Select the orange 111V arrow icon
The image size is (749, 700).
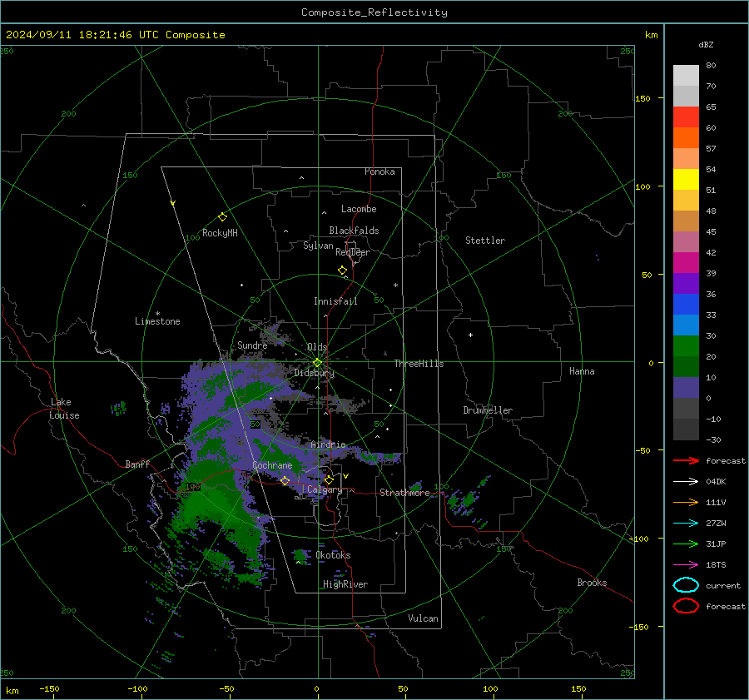coord(686,502)
